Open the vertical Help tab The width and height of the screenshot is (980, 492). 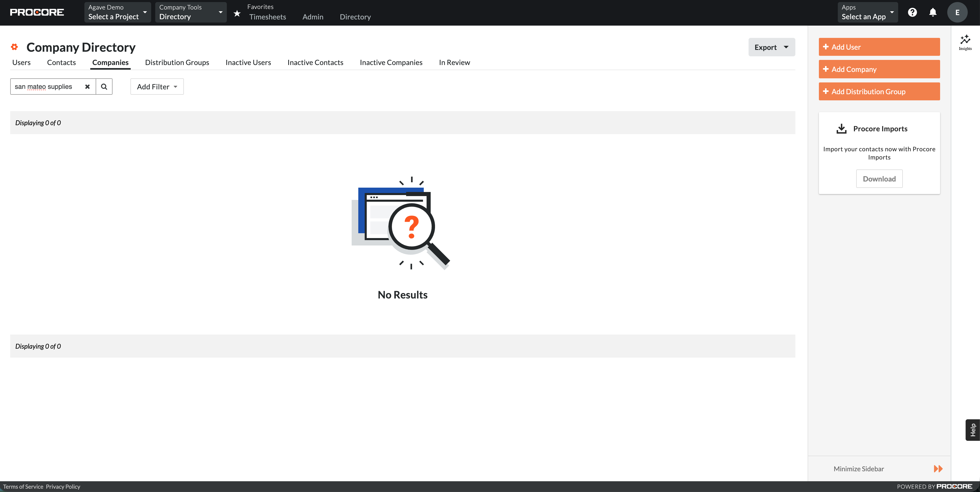[973, 430]
